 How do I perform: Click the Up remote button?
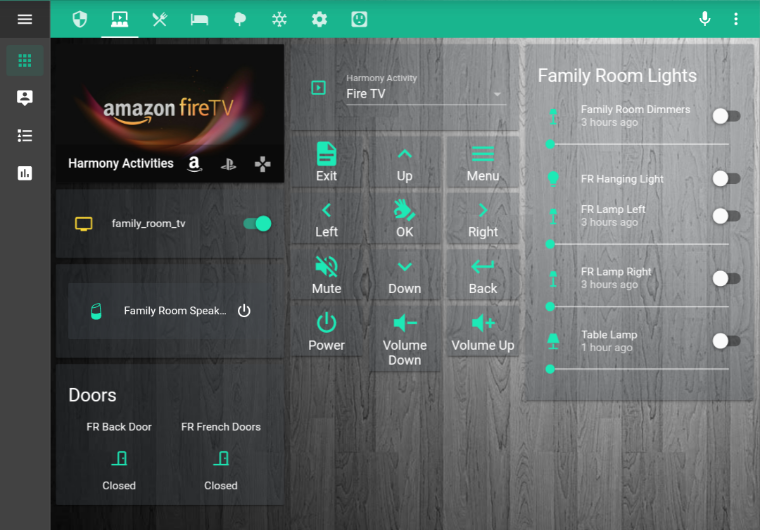(x=404, y=162)
